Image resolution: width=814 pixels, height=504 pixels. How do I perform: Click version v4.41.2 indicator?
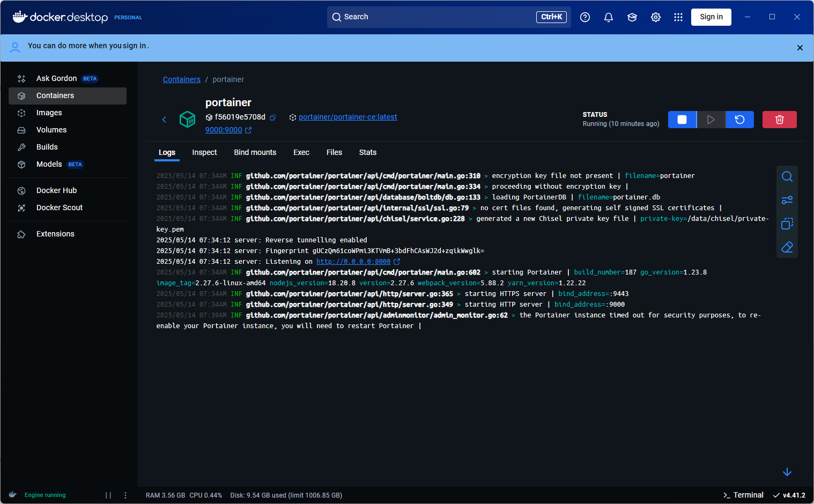[789, 495]
